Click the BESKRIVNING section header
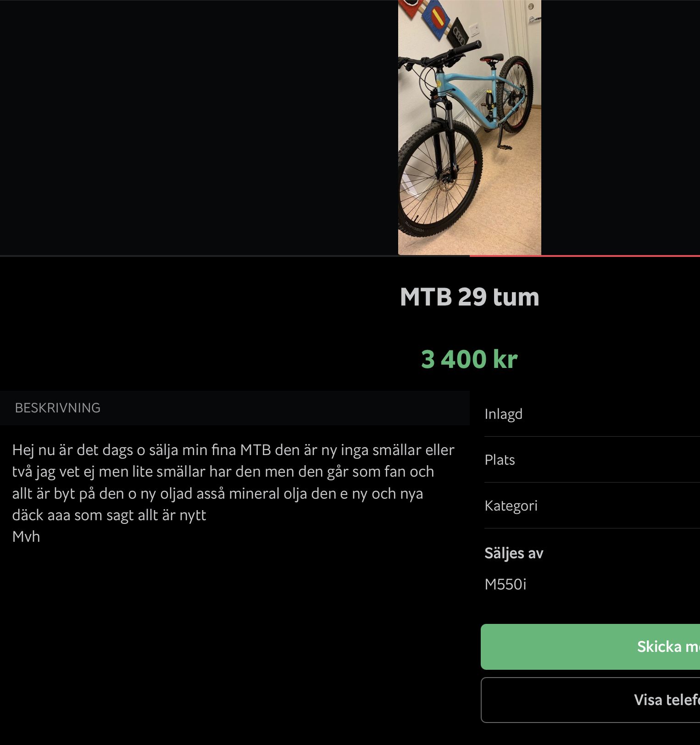The height and width of the screenshot is (745, 700). pyautogui.click(x=57, y=408)
